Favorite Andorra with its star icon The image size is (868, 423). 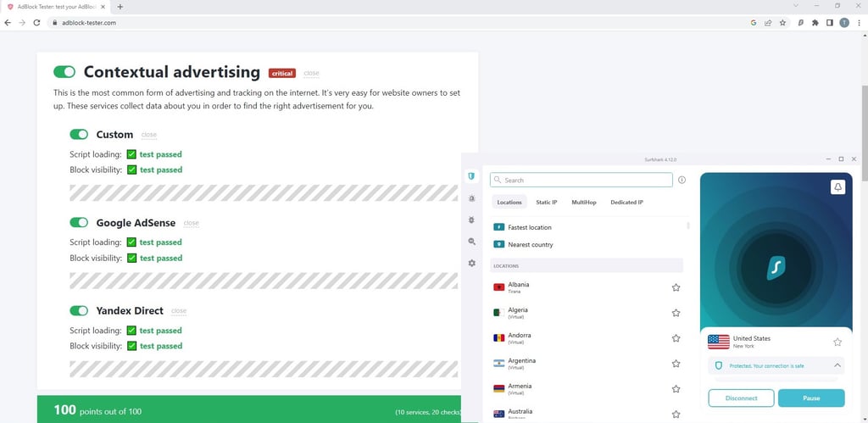coord(676,338)
